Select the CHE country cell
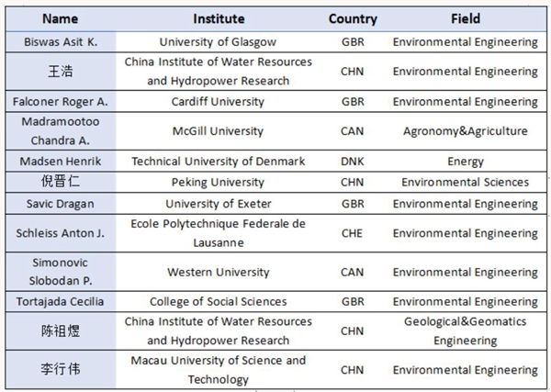The image size is (551, 392). pyautogui.click(x=353, y=233)
